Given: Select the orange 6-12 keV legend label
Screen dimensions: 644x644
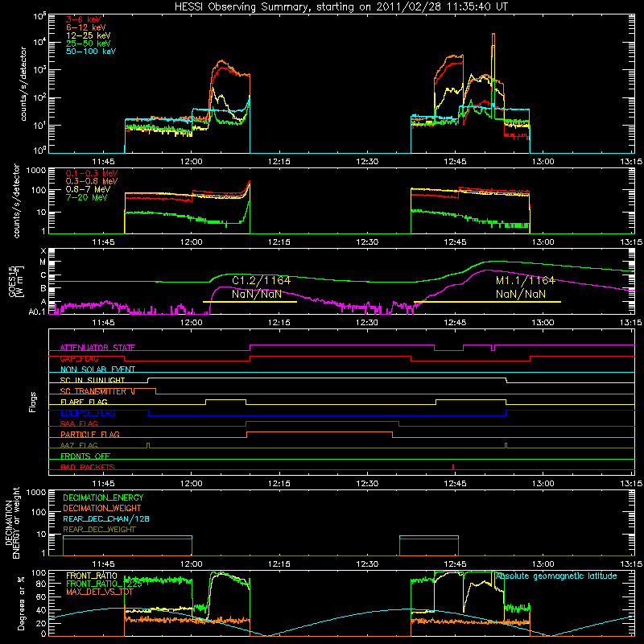Looking at the screenshot, I should (x=86, y=27).
